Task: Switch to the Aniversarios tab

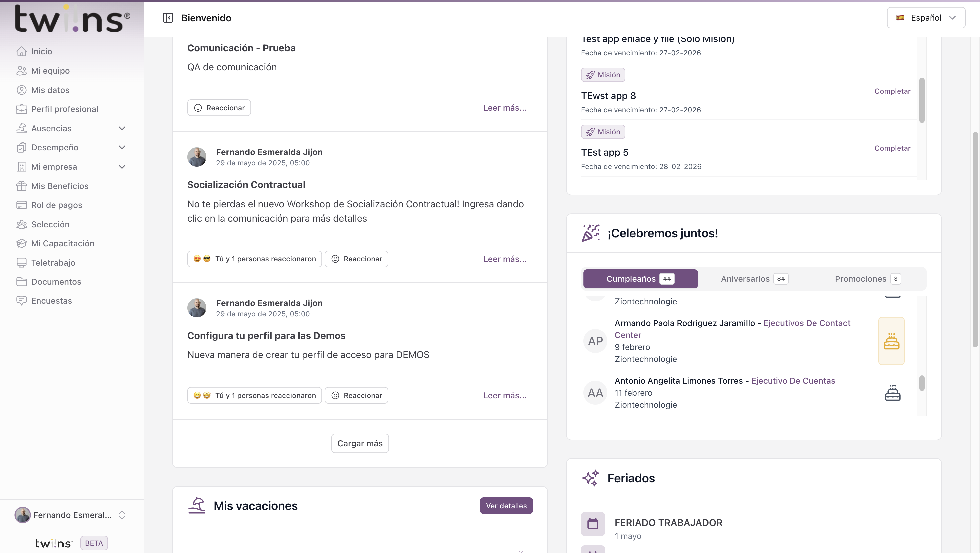Action: tap(754, 279)
